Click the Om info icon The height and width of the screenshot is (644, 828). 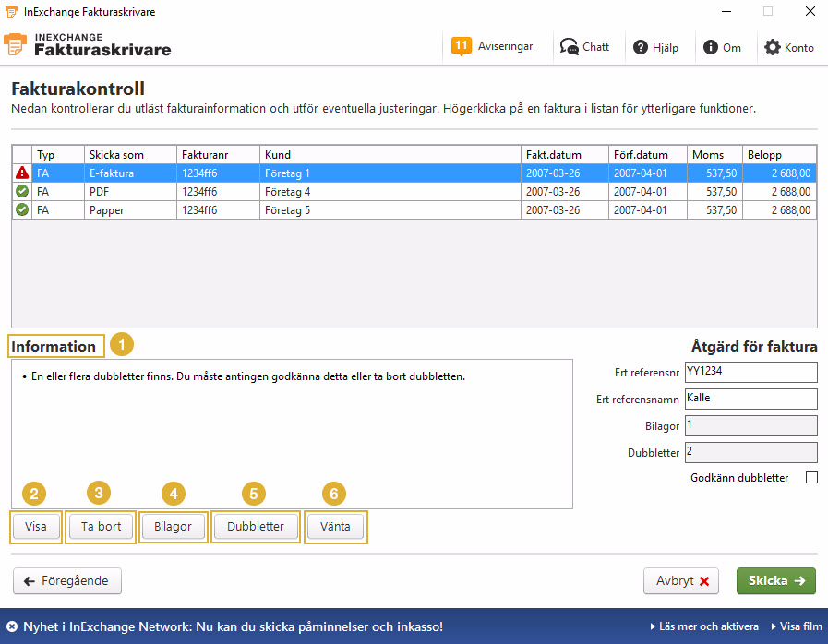(x=711, y=47)
